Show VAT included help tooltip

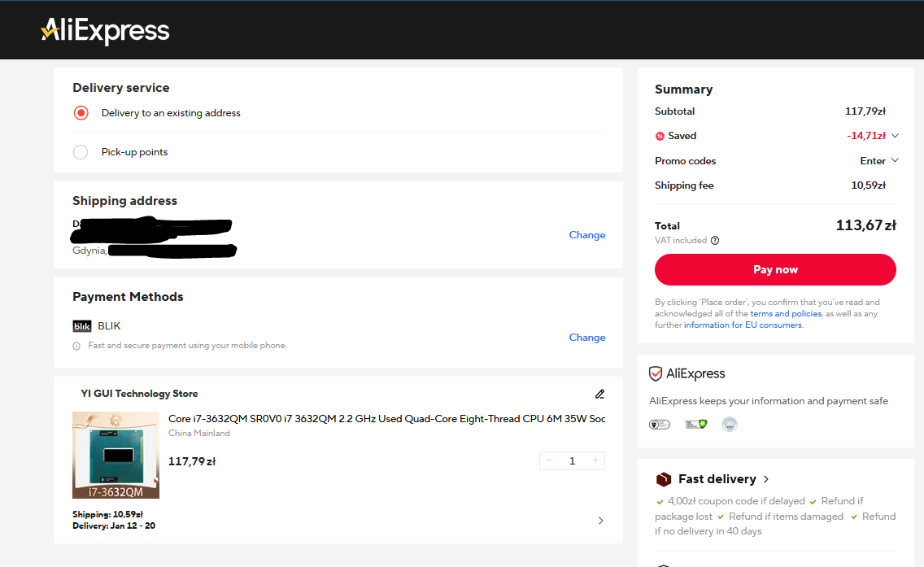pos(715,241)
